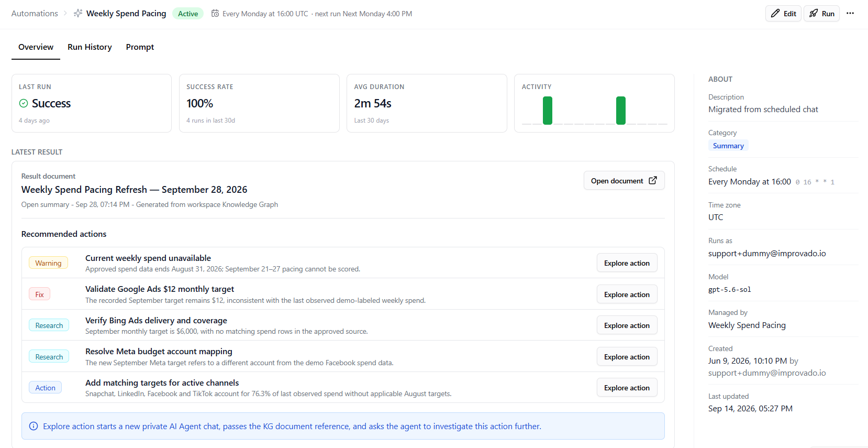Viewport: 868px width, 448px height.
Task: Click 'Migrated from scheduled chat' description
Action: [x=763, y=110]
